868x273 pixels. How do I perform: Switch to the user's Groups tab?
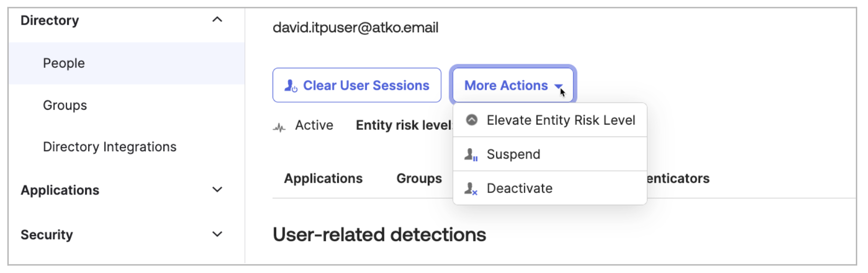point(419,179)
